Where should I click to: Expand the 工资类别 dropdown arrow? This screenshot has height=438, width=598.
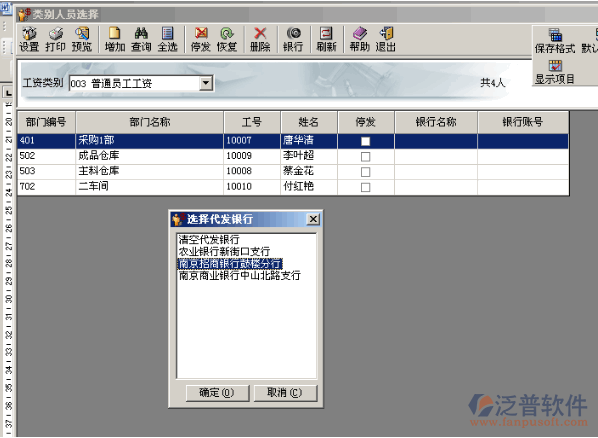[206, 82]
